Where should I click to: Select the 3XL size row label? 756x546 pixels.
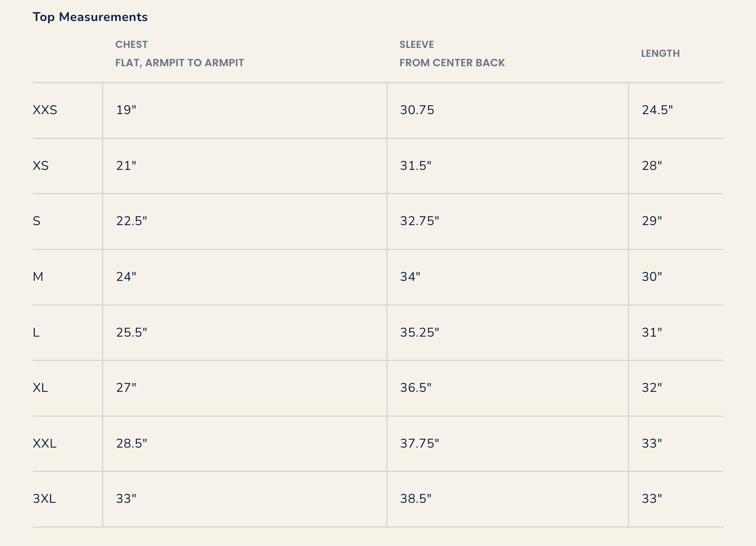44,499
